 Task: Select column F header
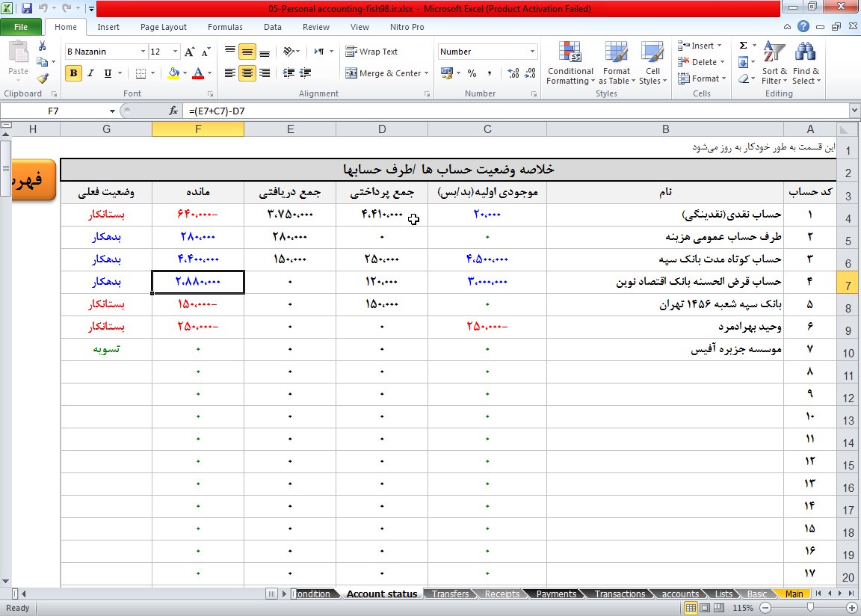click(197, 129)
